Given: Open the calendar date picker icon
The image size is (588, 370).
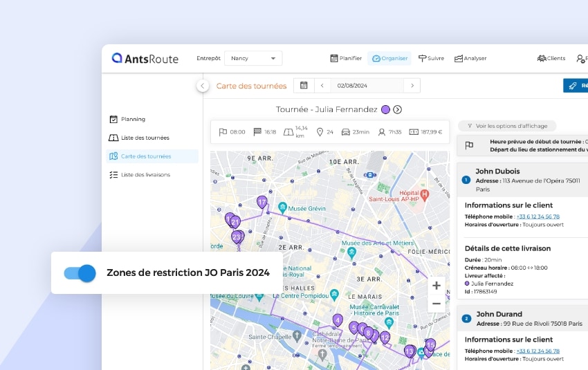Looking at the screenshot, I should [x=303, y=86].
